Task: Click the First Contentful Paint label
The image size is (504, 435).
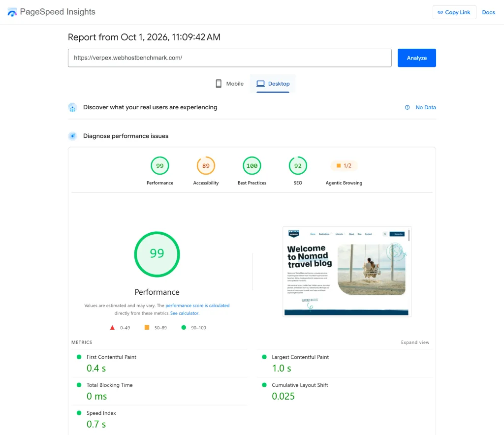Action: (111, 357)
